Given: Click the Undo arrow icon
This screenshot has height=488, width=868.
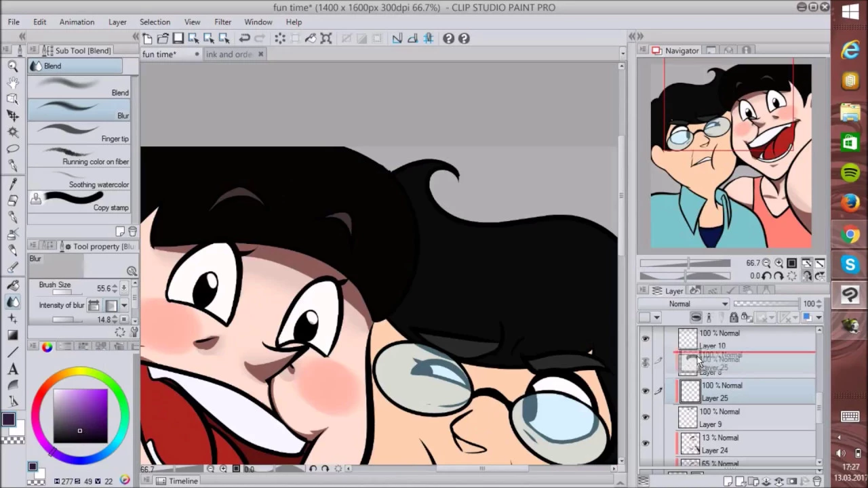Looking at the screenshot, I should [x=244, y=39].
